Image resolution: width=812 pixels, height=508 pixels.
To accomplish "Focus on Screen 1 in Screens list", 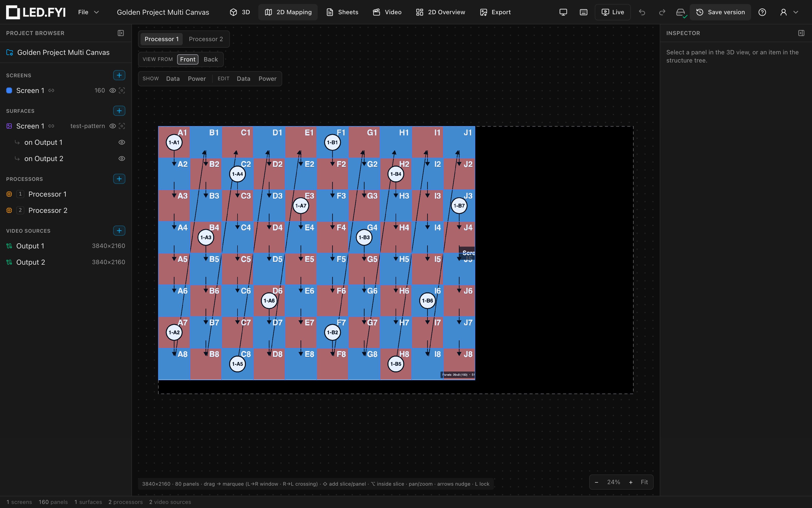I will [x=122, y=91].
